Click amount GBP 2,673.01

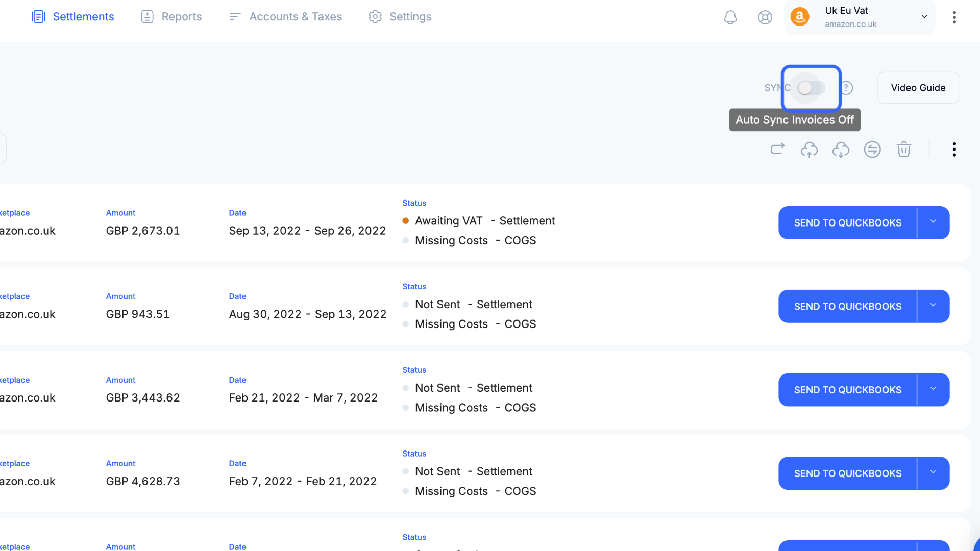(143, 231)
